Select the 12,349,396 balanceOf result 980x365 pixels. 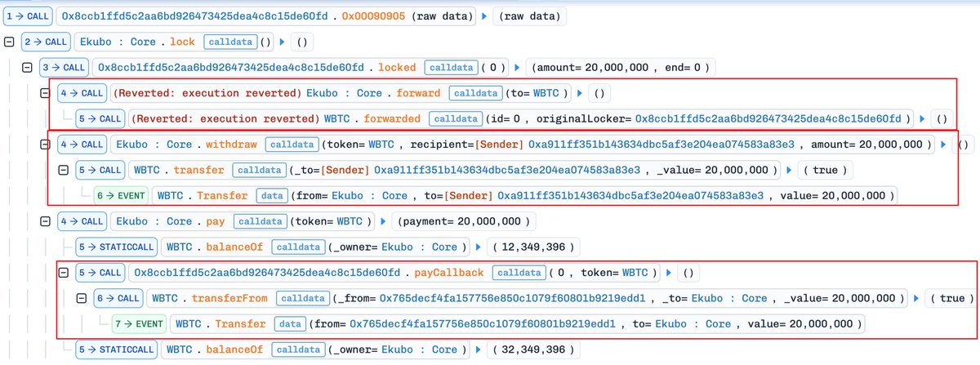pyautogui.click(x=532, y=246)
